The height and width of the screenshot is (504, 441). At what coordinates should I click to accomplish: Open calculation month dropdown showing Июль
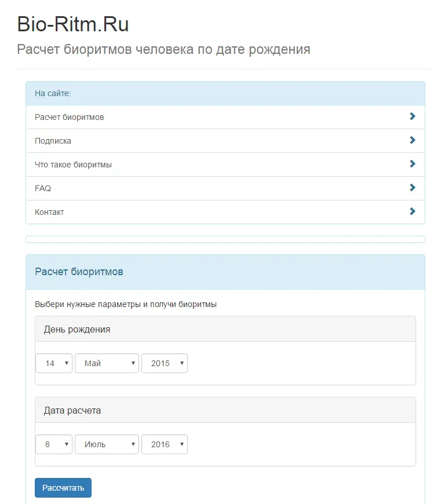[107, 444]
